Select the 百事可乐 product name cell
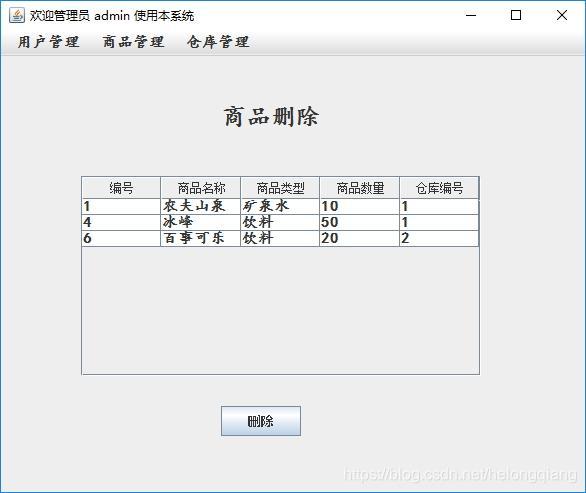The width and height of the screenshot is (586, 493). (x=201, y=238)
